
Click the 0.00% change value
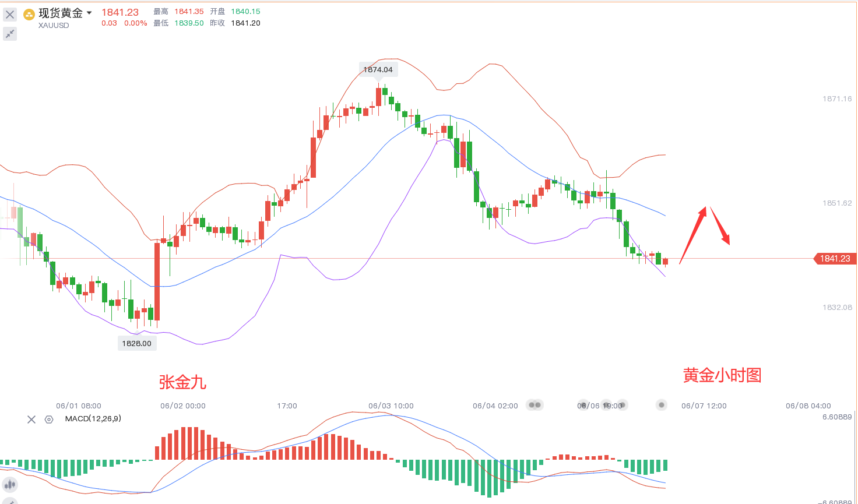(136, 23)
